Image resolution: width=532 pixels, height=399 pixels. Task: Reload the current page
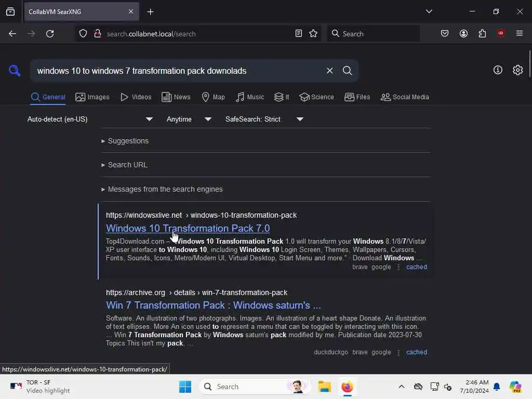tap(50, 34)
